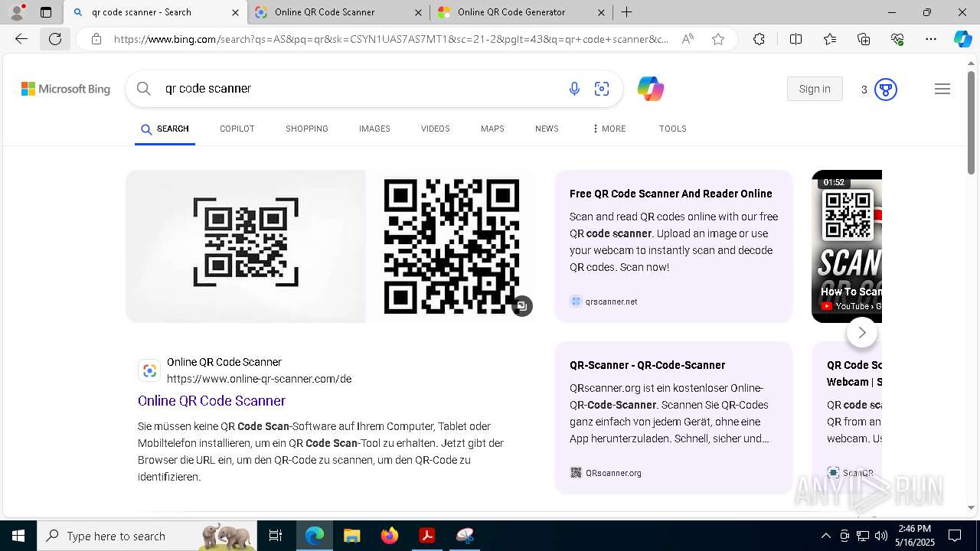The image size is (980, 551).
Task: Search using an image icon
Action: 602,89
